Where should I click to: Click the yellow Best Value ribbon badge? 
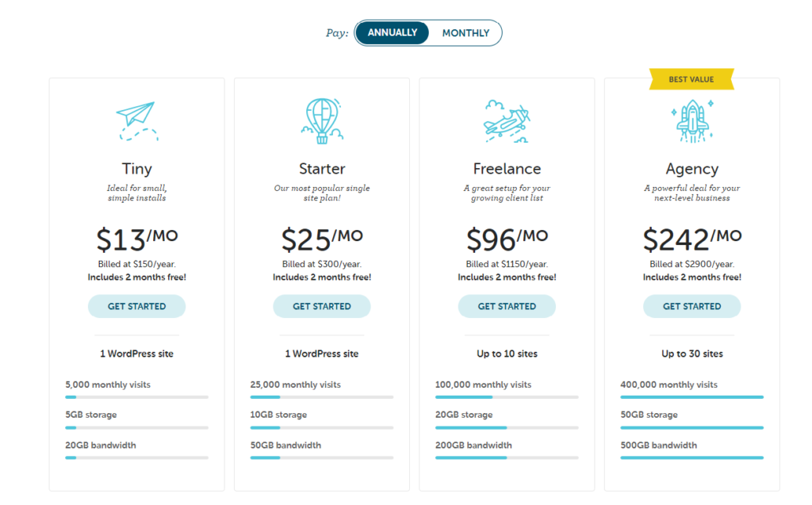pos(691,79)
